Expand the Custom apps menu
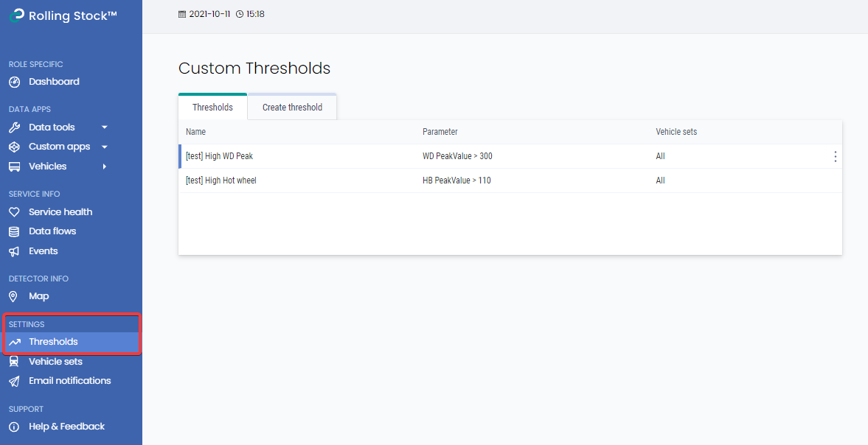The height and width of the screenshot is (445, 868). (59, 146)
